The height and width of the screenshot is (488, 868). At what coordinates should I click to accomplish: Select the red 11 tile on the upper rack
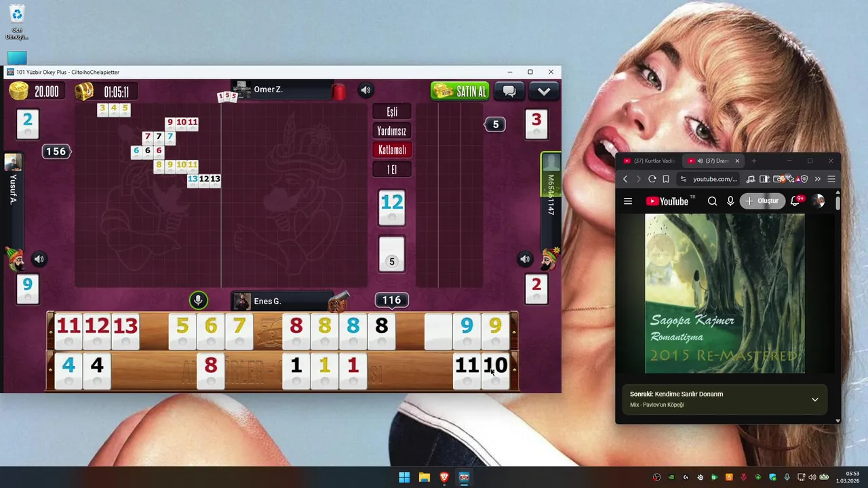68,331
